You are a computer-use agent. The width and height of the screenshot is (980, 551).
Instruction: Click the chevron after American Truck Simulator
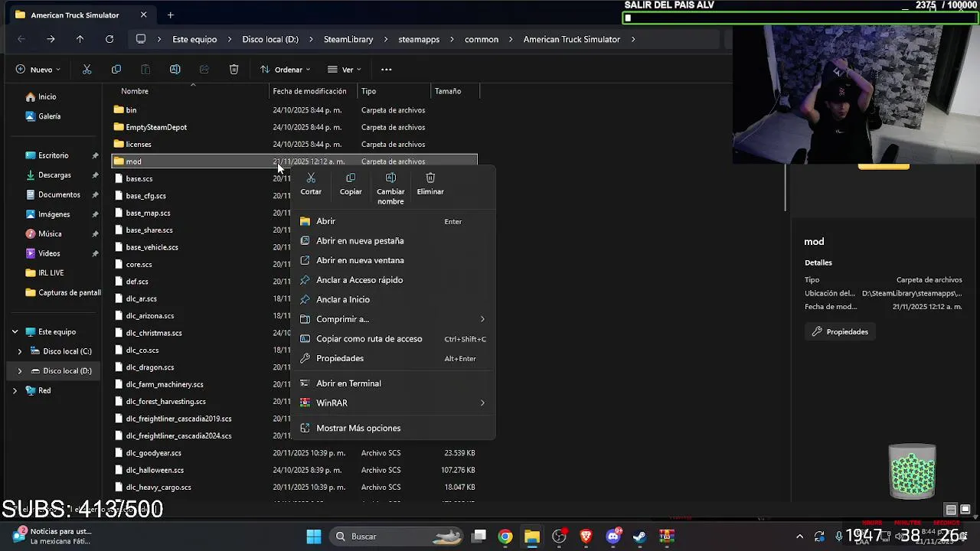tap(633, 39)
